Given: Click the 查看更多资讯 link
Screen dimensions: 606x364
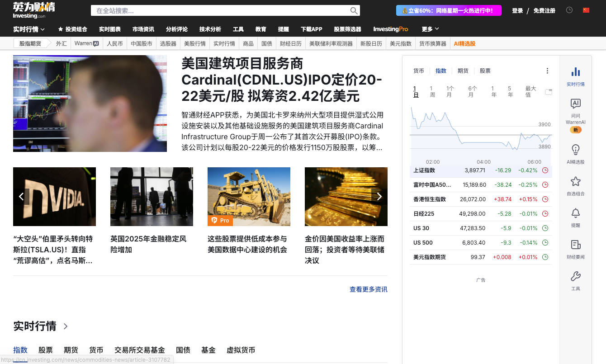Looking at the screenshot, I should pos(368,289).
